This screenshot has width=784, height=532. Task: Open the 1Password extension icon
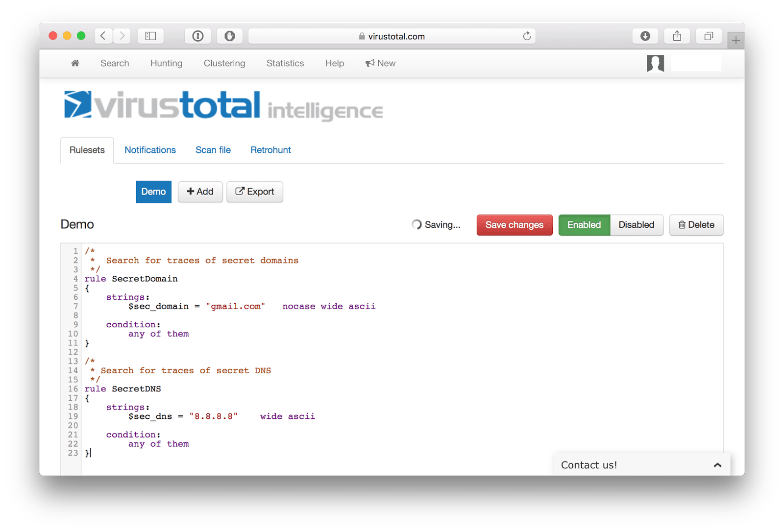tap(198, 36)
